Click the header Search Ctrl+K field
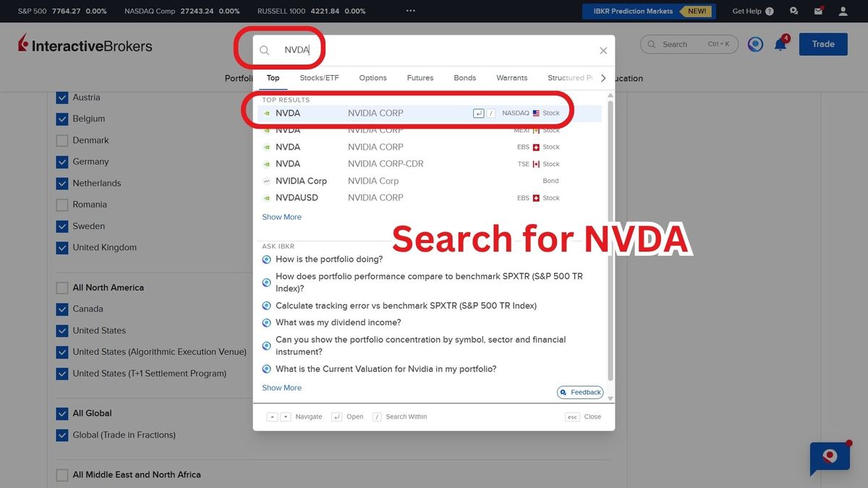Screen dimensions: 868x488 [x=689, y=44]
